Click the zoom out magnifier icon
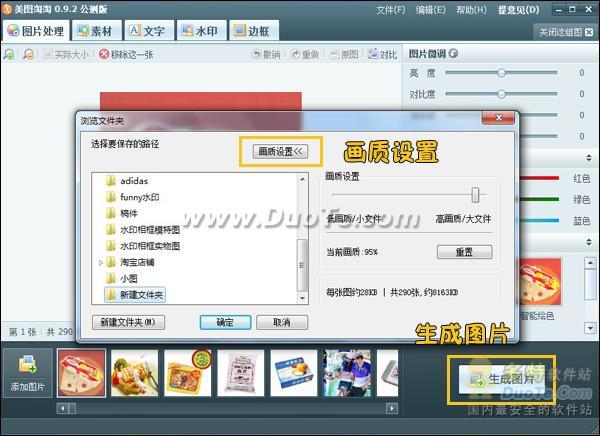The image size is (600, 436). tap(28, 54)
